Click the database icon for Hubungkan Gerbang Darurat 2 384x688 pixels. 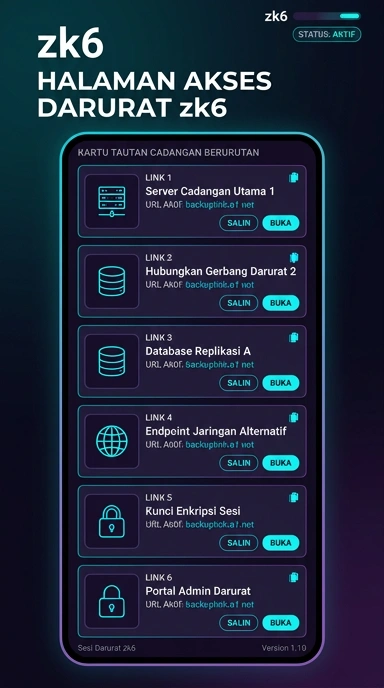[x=111, y=281]
